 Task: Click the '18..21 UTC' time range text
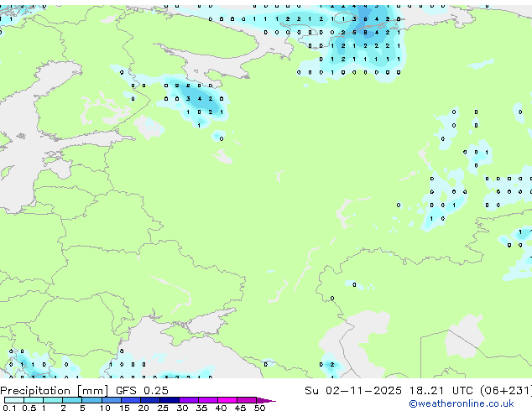(x=441, y=391)
